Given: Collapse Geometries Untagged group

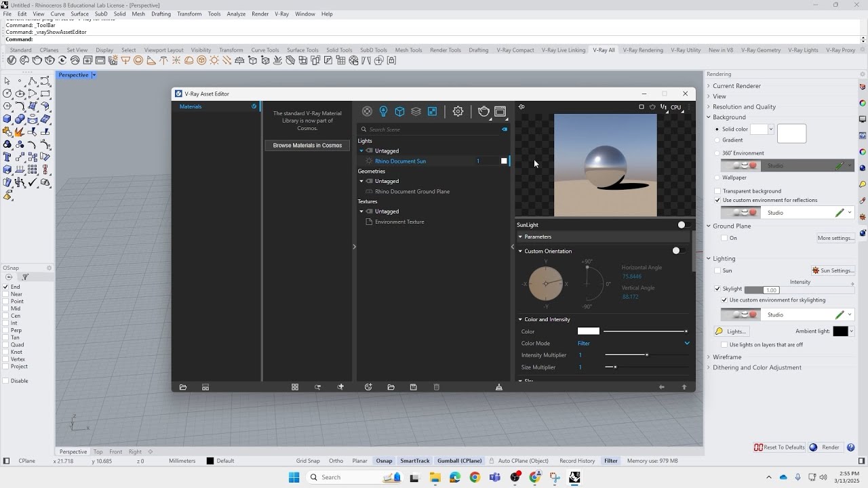Looking at the screenshot, I should 361,181.
